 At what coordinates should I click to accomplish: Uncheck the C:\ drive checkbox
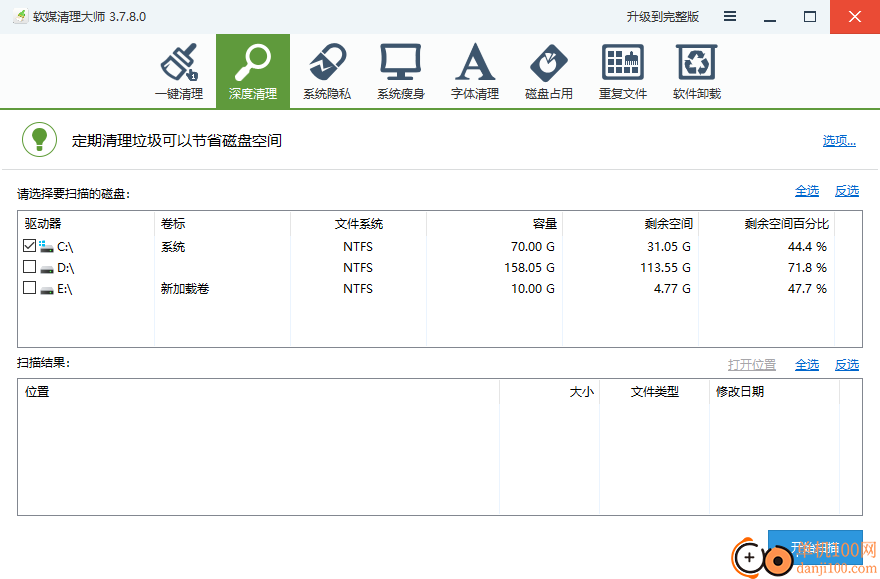[x=30, y=246]
